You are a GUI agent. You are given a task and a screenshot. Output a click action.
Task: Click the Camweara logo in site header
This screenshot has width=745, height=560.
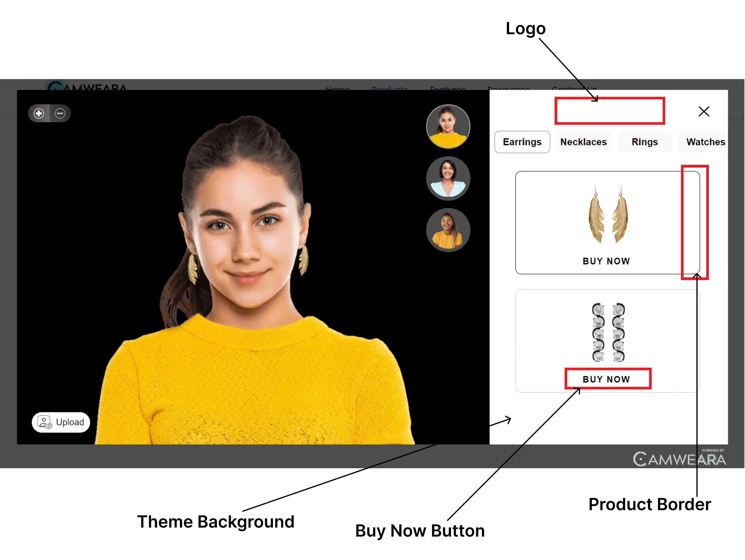86,85
